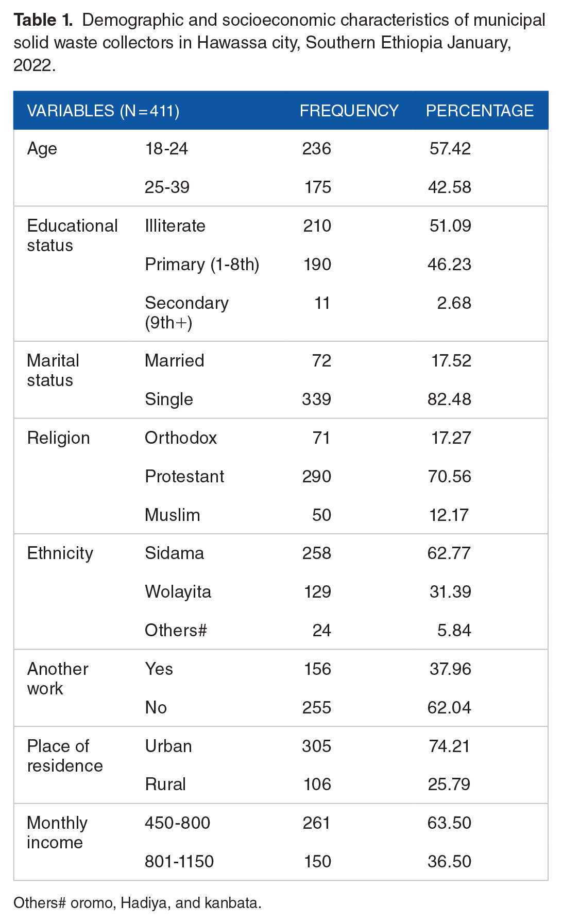Image resolution: width=562 pixels, height=924 pixels.
Task: Select the Protestant category
Action: tap(184, 477)
